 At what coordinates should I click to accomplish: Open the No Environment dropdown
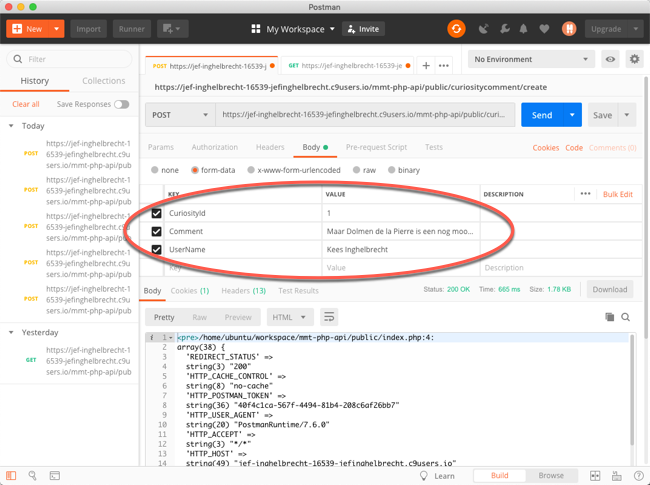[531, 59]
